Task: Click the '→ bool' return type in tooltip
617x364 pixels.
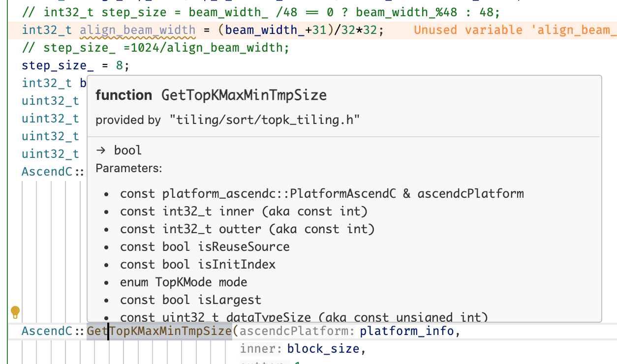Action: (x=119, y=150)
